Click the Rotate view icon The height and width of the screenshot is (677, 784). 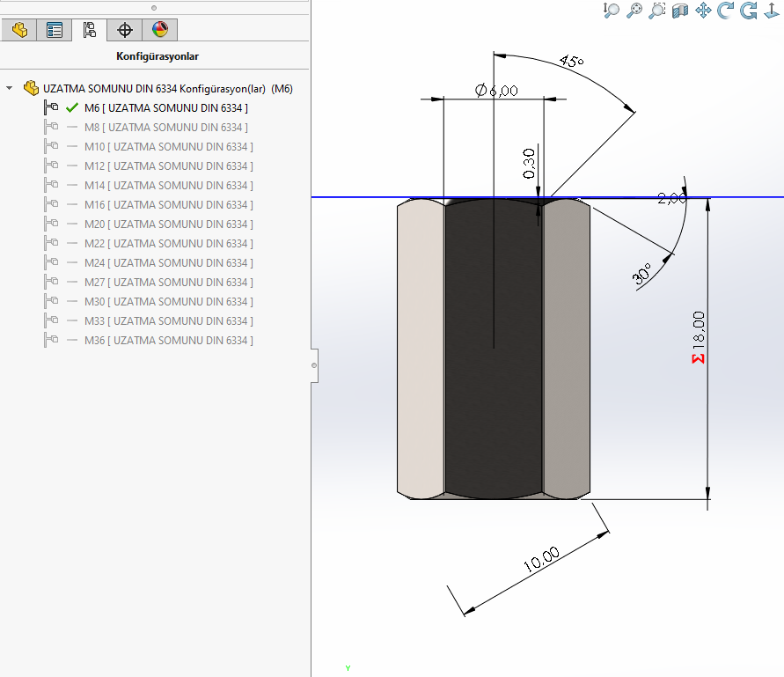[726, 11]
